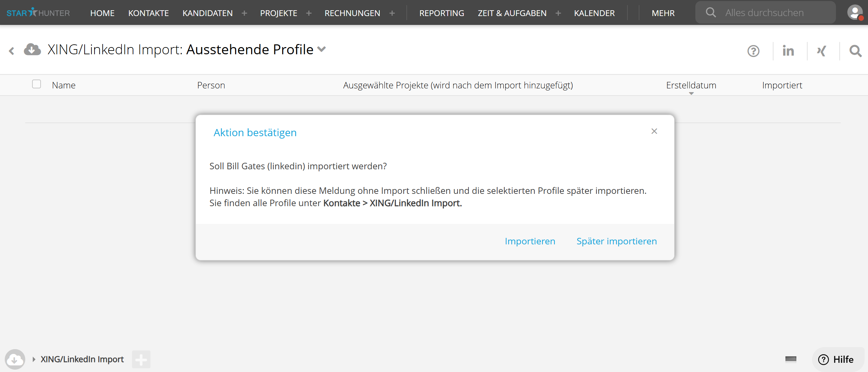Click the plus icon next to Kandidaten
Image resolution: width=868 pixels, height=372 pixels.
(244, 13)
